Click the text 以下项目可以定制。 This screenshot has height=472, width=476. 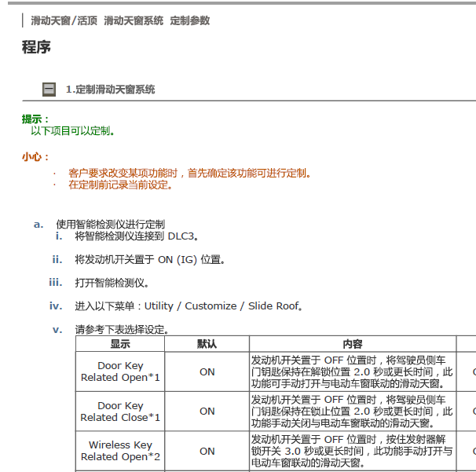(72, 131)
